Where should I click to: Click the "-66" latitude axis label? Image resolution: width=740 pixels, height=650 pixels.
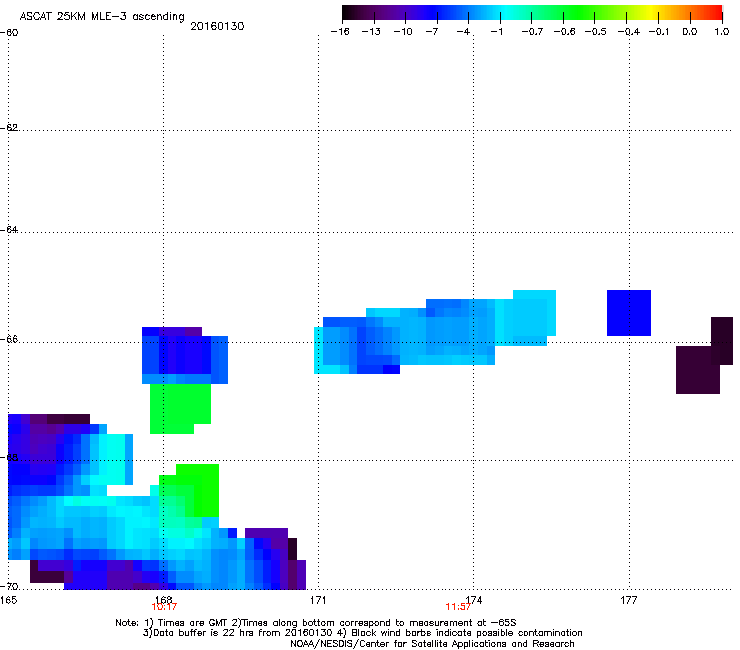[x=9, y=339]
